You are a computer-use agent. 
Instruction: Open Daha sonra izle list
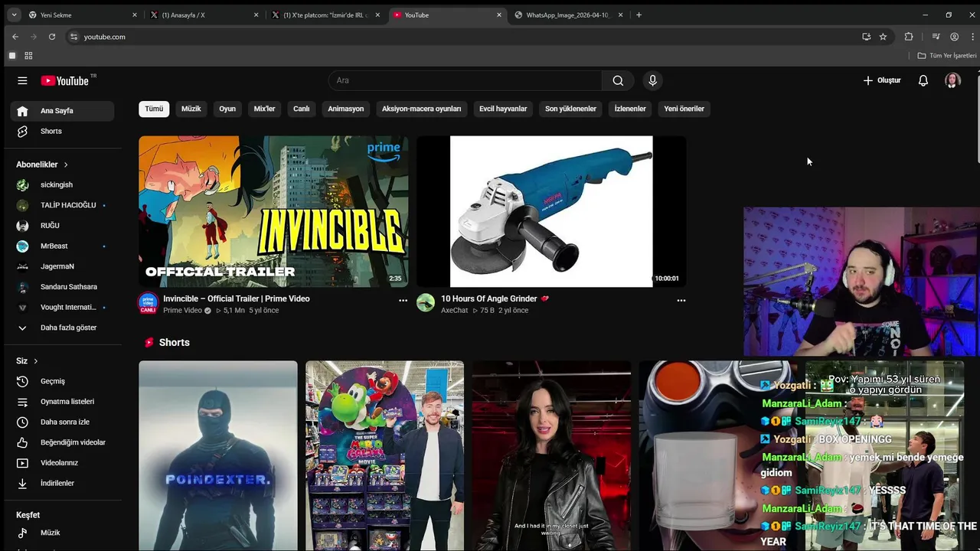pyautogui.click(x=62, y=422)
